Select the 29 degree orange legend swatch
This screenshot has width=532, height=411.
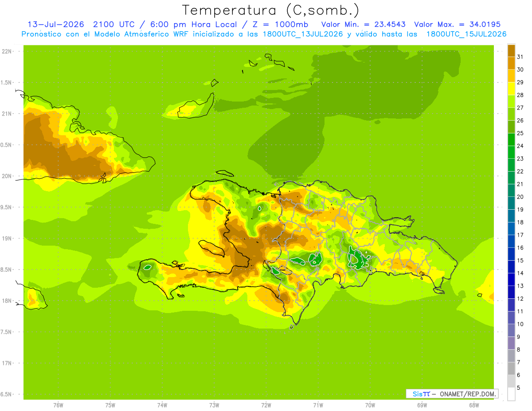pyautogui.click(x=511, y=76)
